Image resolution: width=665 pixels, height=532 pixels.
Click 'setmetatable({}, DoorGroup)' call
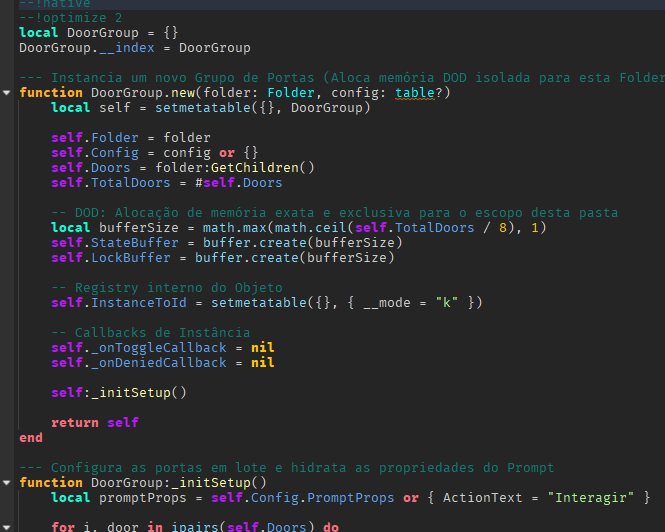(x=263, y=108)
